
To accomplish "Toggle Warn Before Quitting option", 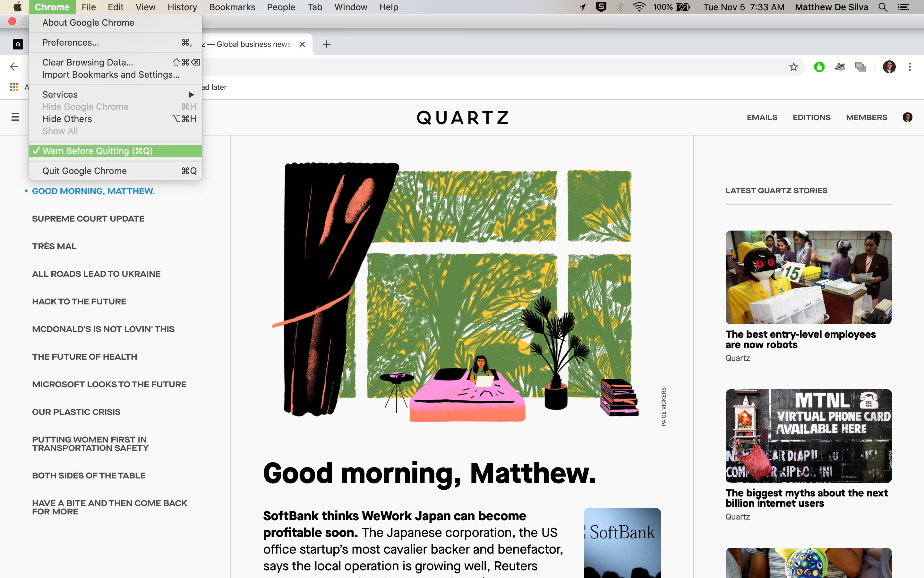I will tap(115, 151).
